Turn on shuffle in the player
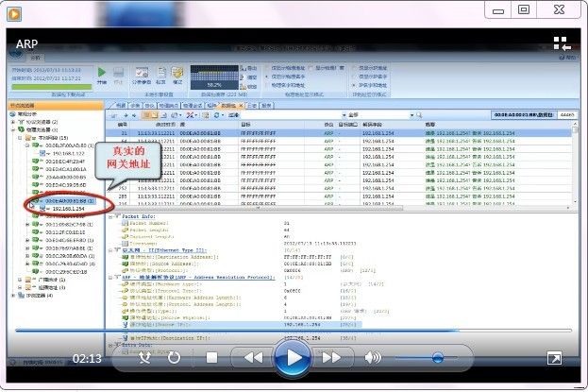 click(144, 357)
